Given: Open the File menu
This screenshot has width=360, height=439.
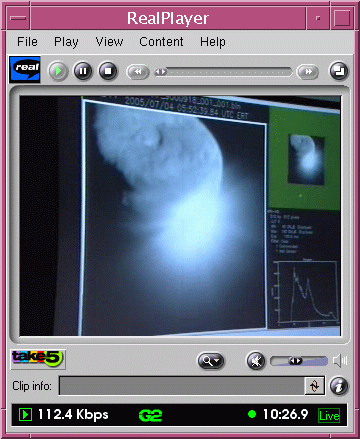Looking at the screenshot, I should (27, 42).
